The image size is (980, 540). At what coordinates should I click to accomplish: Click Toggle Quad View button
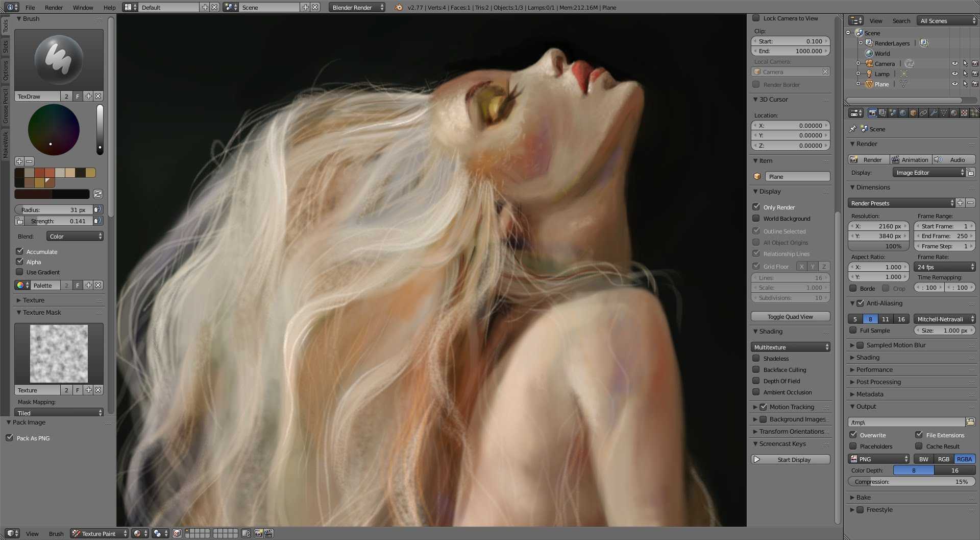coord(791,316)
